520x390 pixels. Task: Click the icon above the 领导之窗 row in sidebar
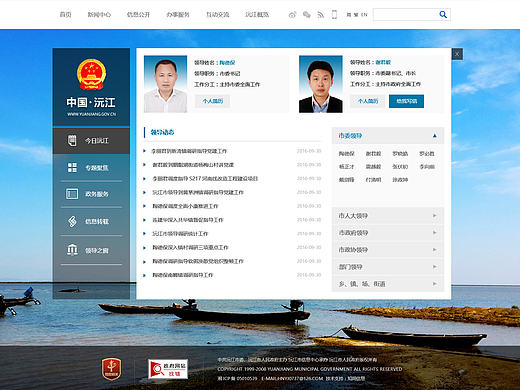72,221
